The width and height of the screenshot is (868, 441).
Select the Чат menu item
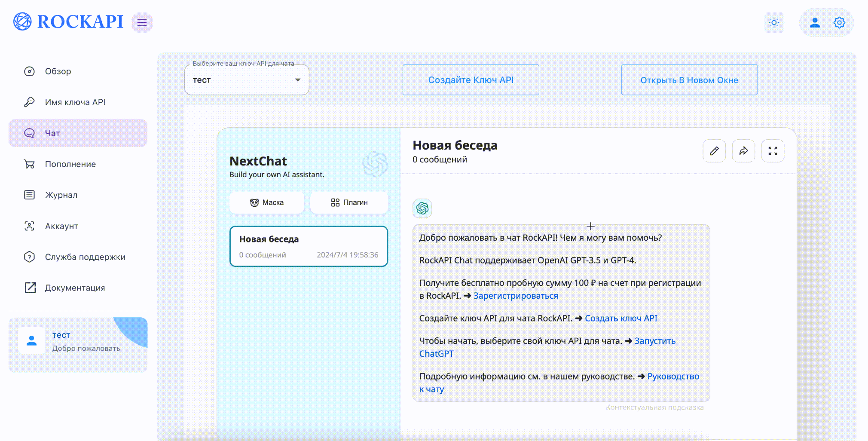[78, 133]
